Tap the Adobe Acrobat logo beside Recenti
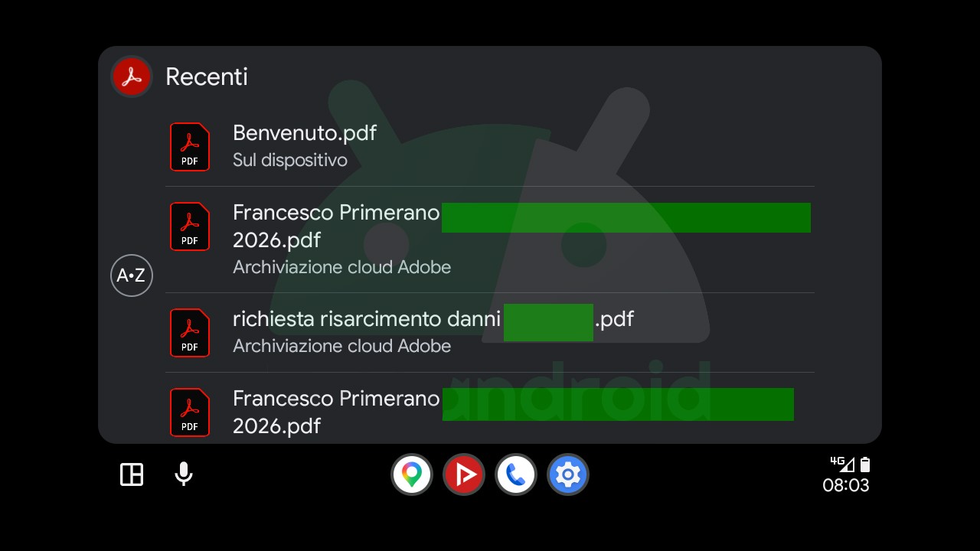Viewport: 980px width, 551px height. [132, 77]
